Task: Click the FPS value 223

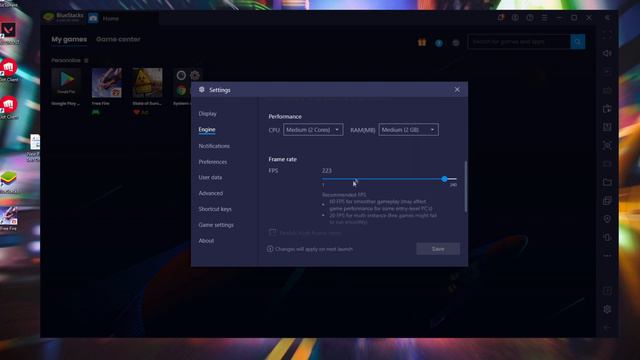Action: (x=327, y=171)
